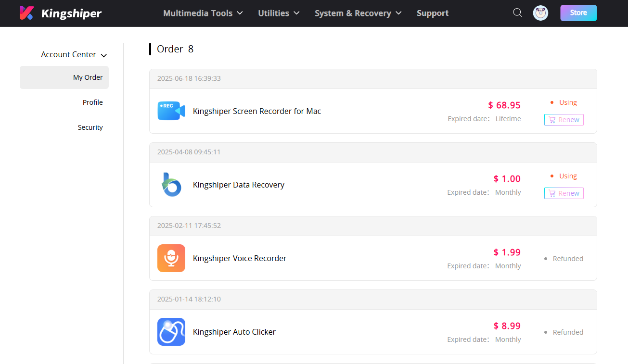The height and width of the screenshot is (364, 628).
Task: Go to Profile in sidebar
Action: pyautogui.click(x=92, y=102)
